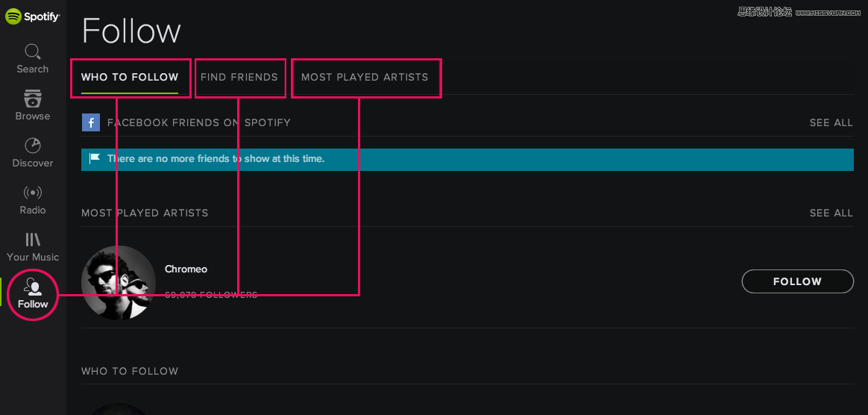Switch to the Who To Follow tab
The width and height of the screenshot is (868, 415).
pyautogui.click(x=130, y=77)
